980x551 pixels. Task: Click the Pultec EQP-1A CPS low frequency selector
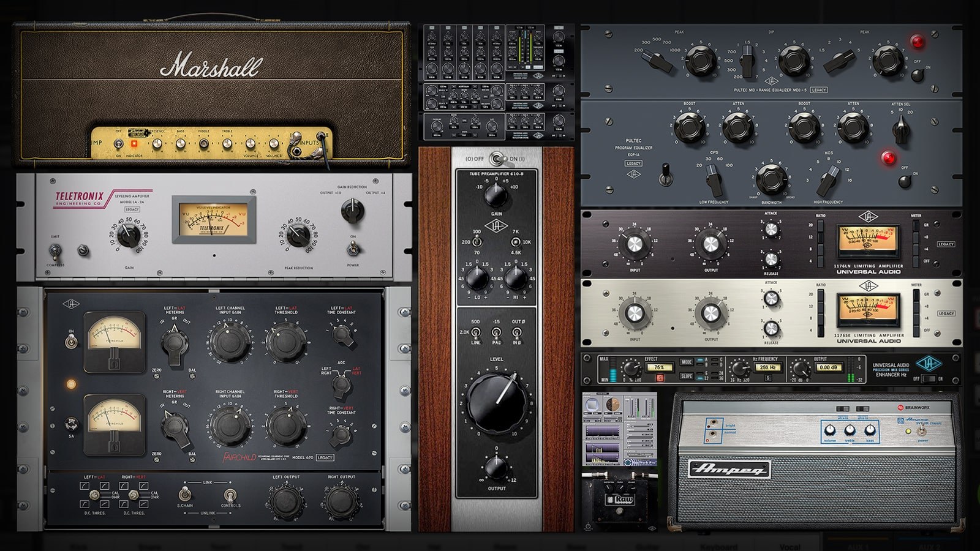[714, 179]
